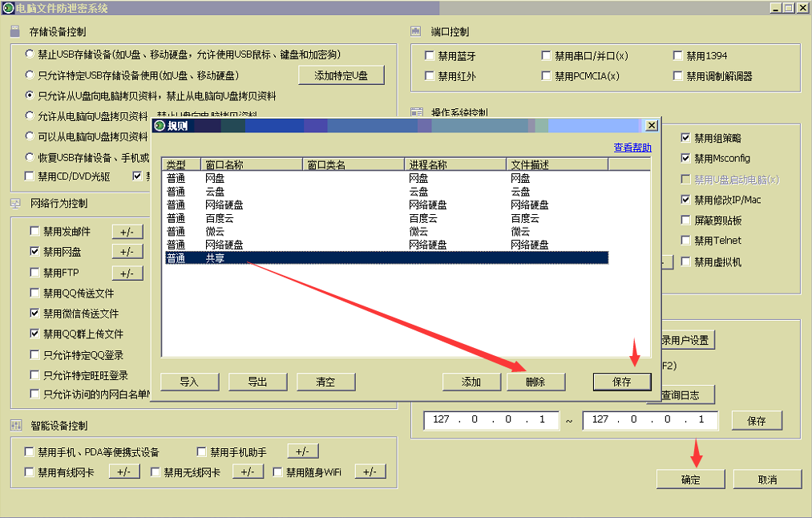Viewport: 812px width, 518px height.
Task: Close the 规则 dialog window
Action: tap(652, 126)
